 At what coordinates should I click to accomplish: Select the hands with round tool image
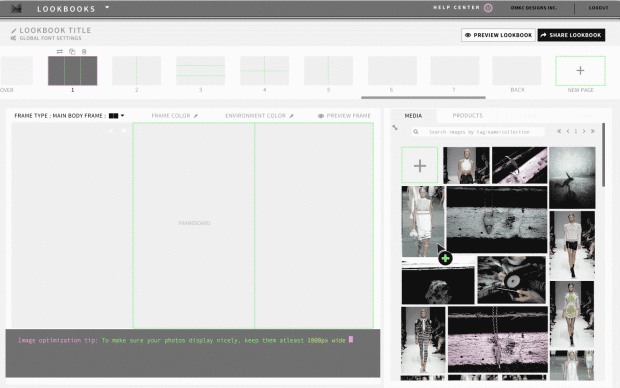[512, 280]
